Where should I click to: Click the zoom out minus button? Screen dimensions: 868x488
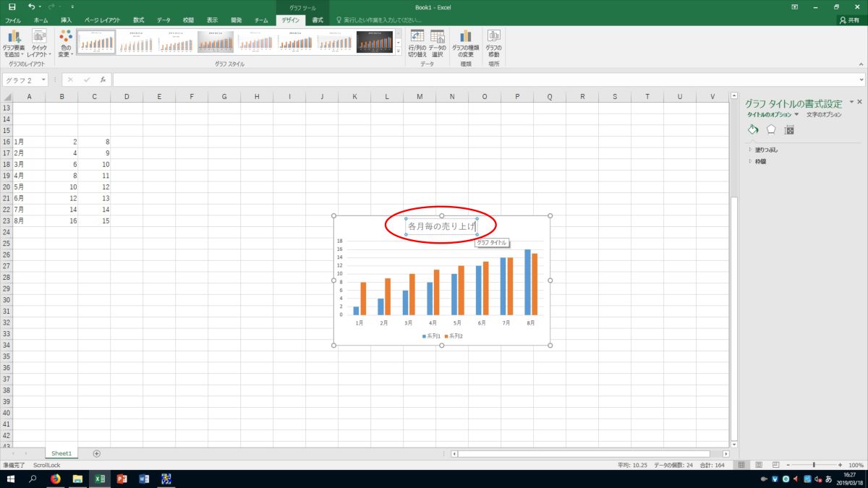(787, 465)
